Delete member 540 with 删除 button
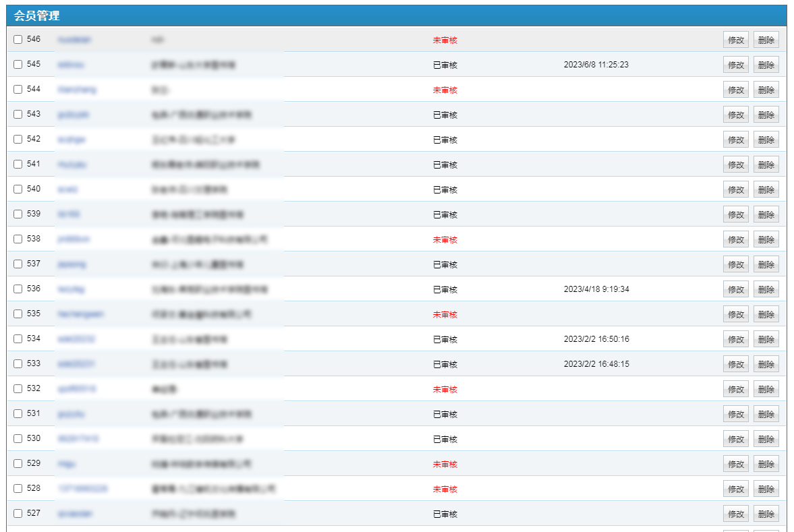794x532 pixels. [766, 190]
